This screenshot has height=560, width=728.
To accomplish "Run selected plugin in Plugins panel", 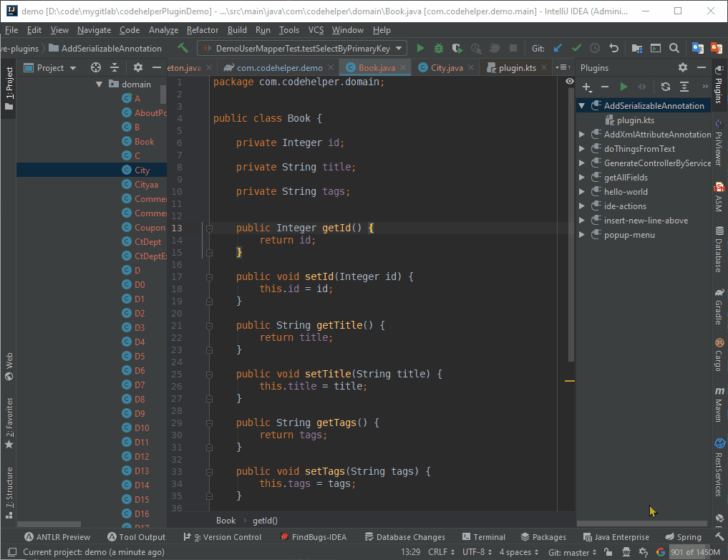I will [x=623, y=87].
